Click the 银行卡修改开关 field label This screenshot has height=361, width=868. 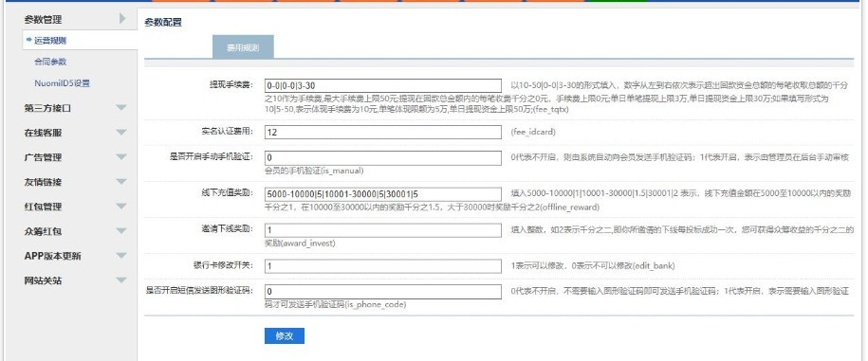click(x=223, y=264)
